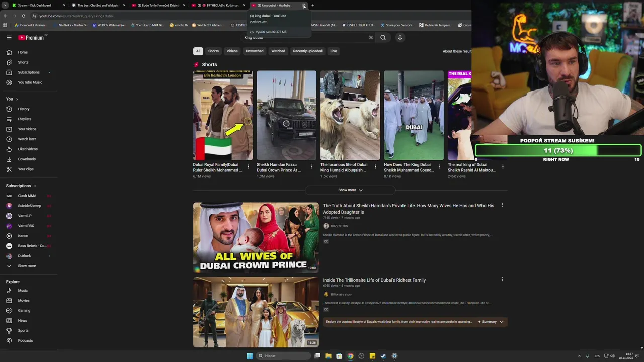The image size is (644, 362).
Task: Select the Unwatched filter chip
Action: (x=254, y=51)
